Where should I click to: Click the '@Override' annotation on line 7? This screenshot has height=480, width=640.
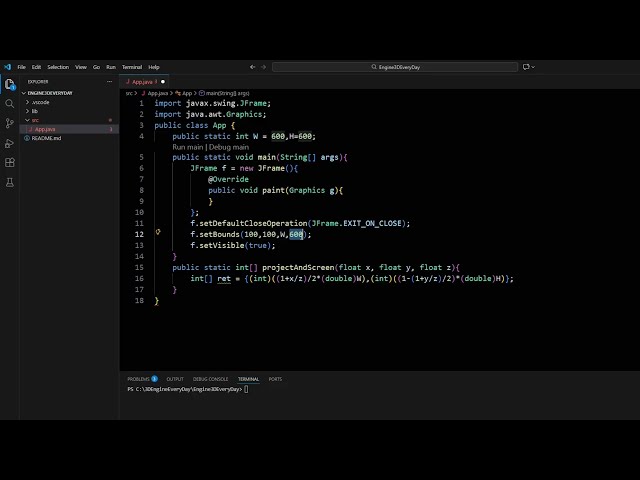click(228, 180)
